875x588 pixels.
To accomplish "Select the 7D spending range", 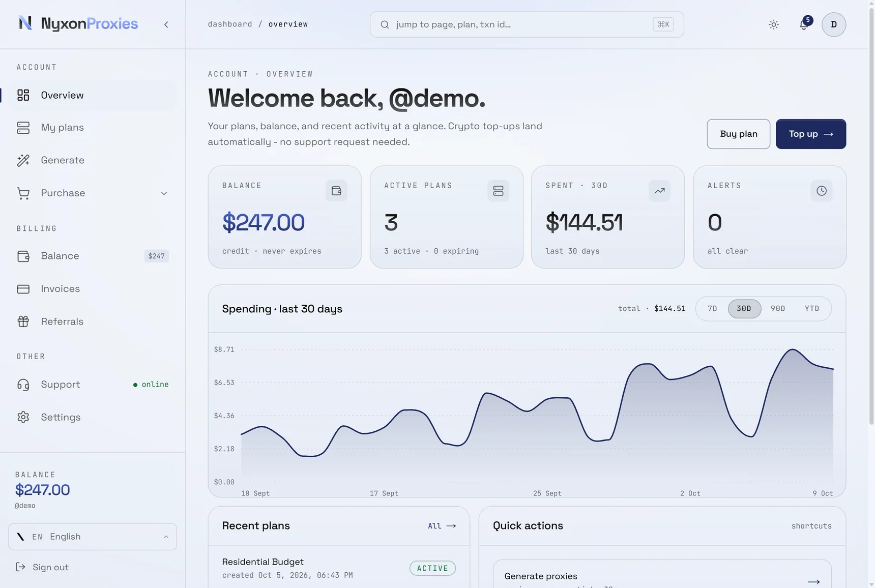I will pyautogui.click(x=712, y=309).
